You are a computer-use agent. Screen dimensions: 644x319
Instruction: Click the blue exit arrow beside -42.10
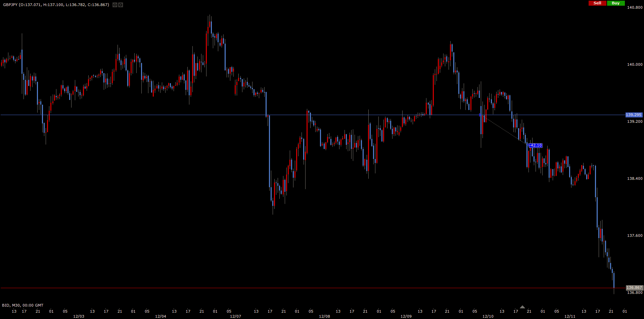527,145
